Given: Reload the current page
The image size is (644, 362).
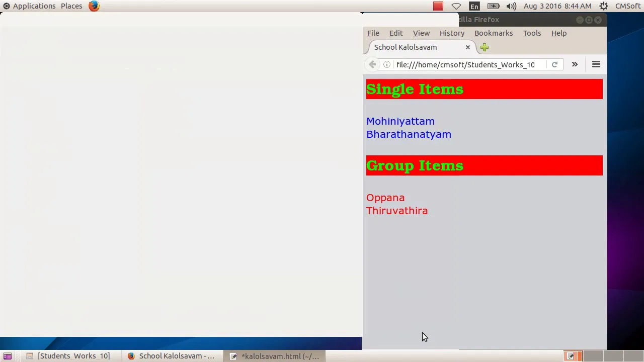Looking at the screenshot, I should pyautogui.click(x=554, y=64).
